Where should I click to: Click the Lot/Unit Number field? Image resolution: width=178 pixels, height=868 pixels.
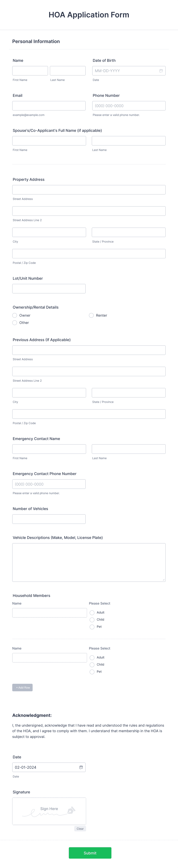pyautogui.click(x=49, y=289)
